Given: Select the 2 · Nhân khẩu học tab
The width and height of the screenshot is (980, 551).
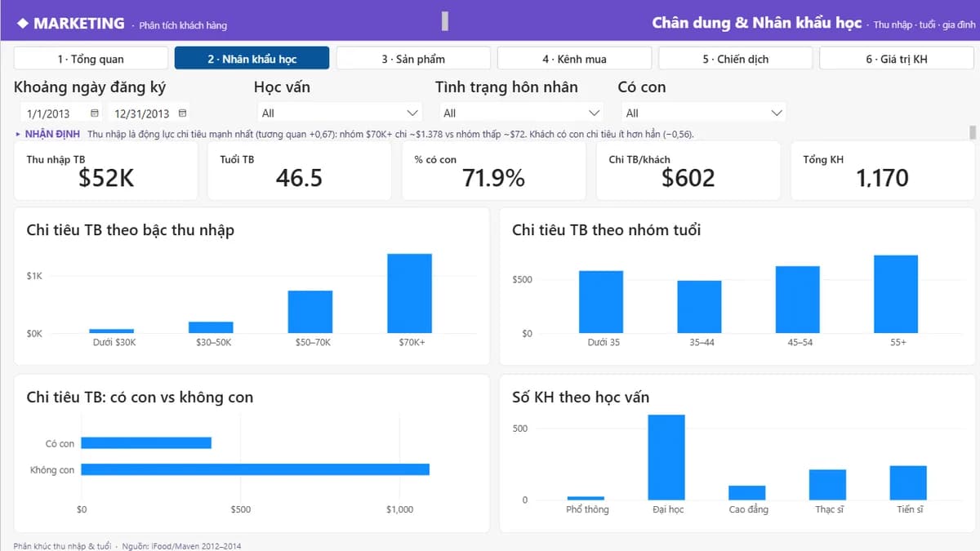Looking at the screenshot, I should pyautogui.click(x=252, y=59).
